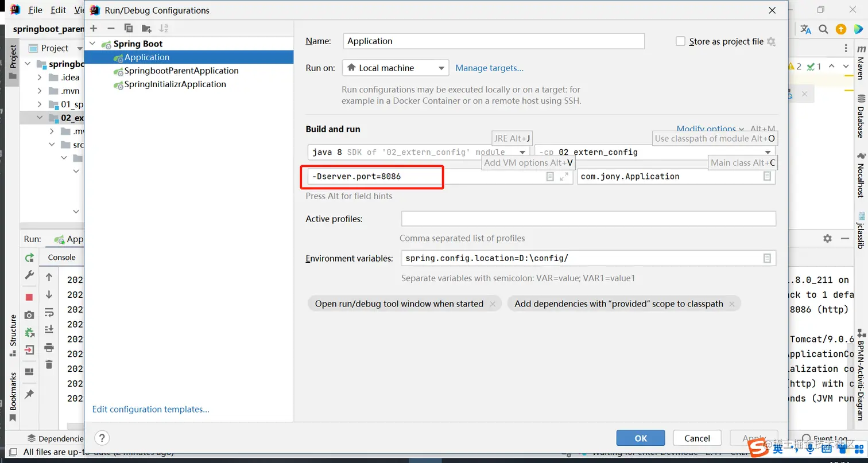Expand the .mvn folder in Project tree
Viewport: 868px width, 463px height.
pyautogui.click(x=40, y=91)
